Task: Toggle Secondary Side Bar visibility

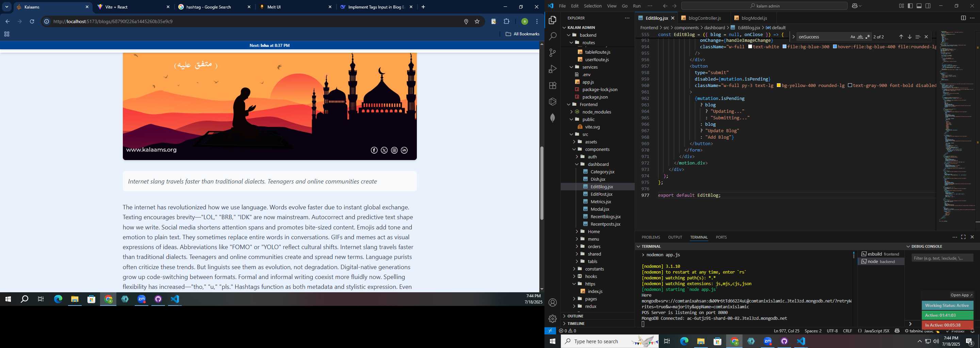Action: 928,6
